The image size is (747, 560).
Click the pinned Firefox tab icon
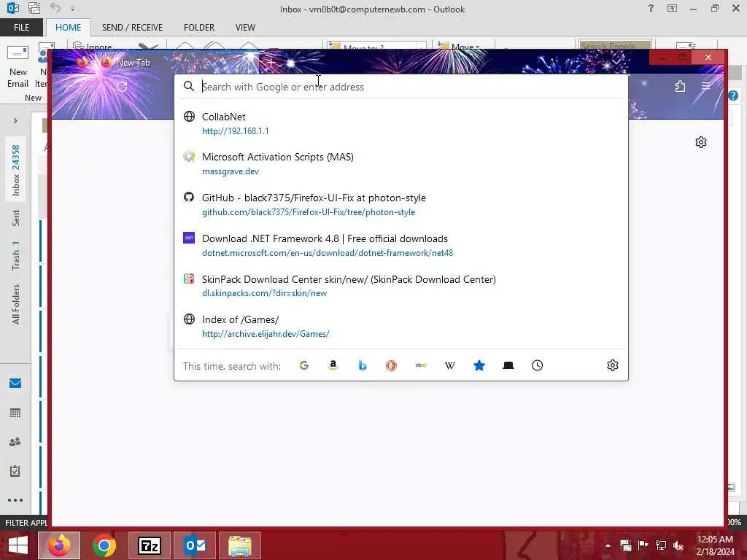point(82,63)
